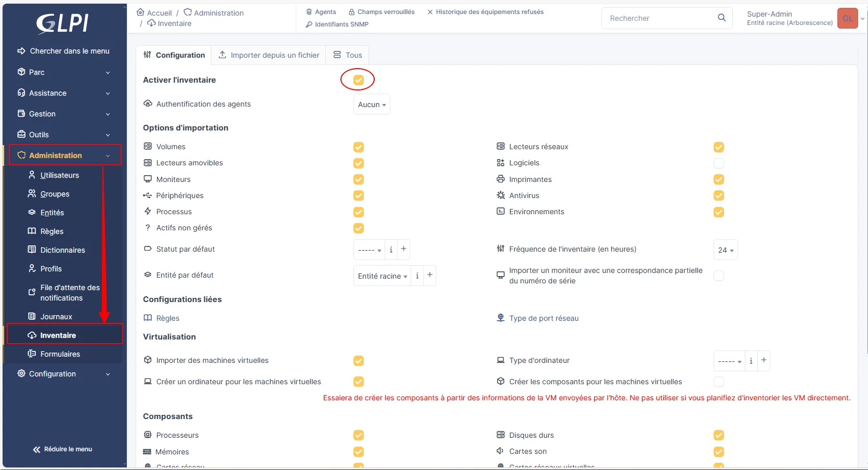Open Historique des équipements refusés link
The width and height of the screenshot is (868, 470).
[485, 12]
